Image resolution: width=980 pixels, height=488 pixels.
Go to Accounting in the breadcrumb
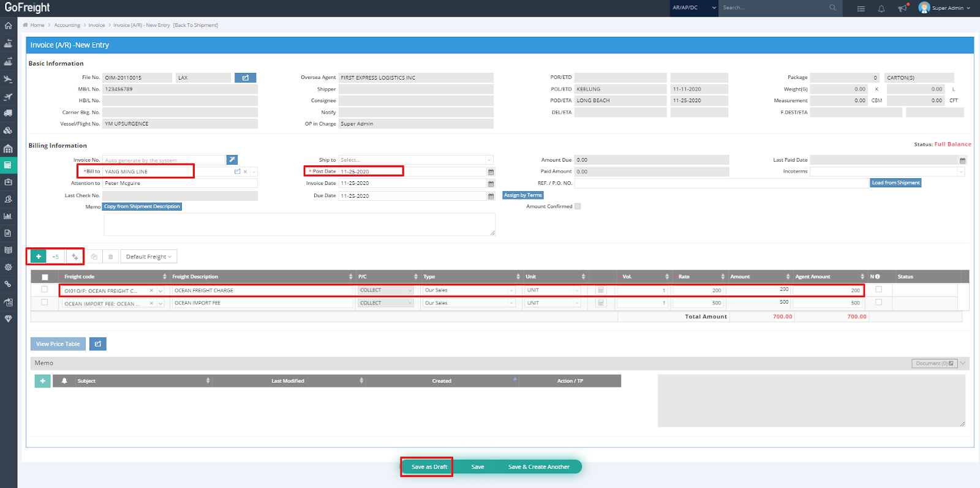pyautogui.click(x=67, y=25)
